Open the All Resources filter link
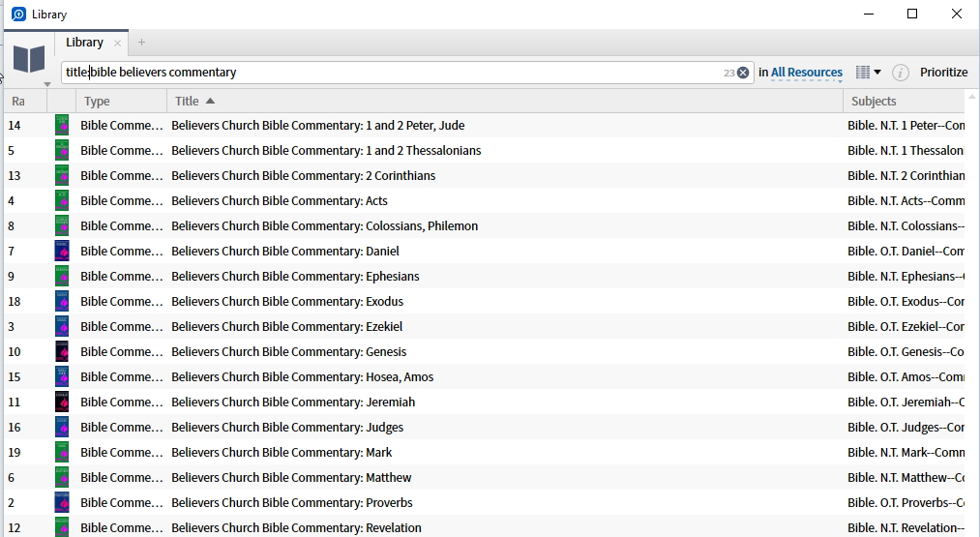Viewport: 980px width, 537px height. tap(806, 73)
